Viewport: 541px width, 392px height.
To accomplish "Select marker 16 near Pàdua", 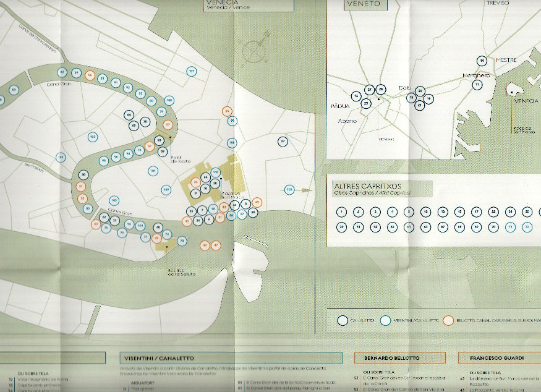I will pos(356,96).
